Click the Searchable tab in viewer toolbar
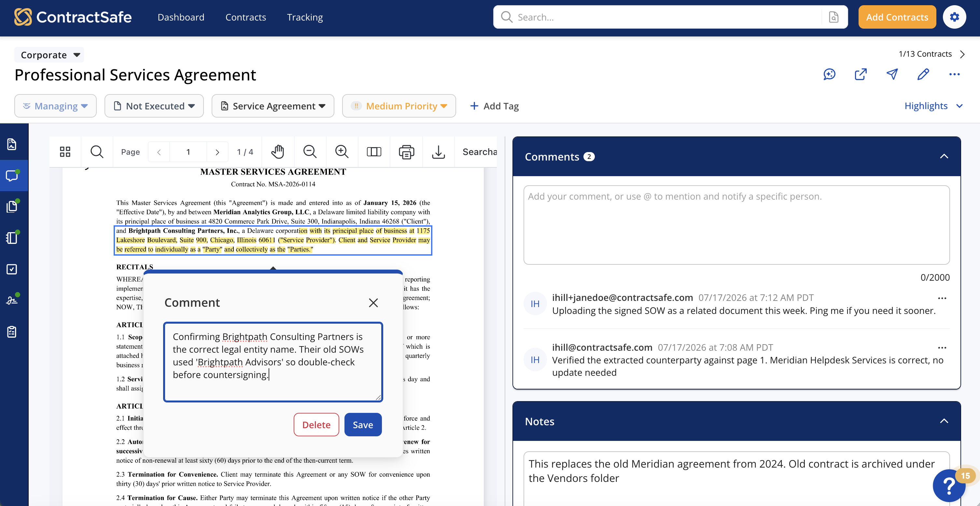The height and width of the screenshot is (506, 980). click(479, 152)
